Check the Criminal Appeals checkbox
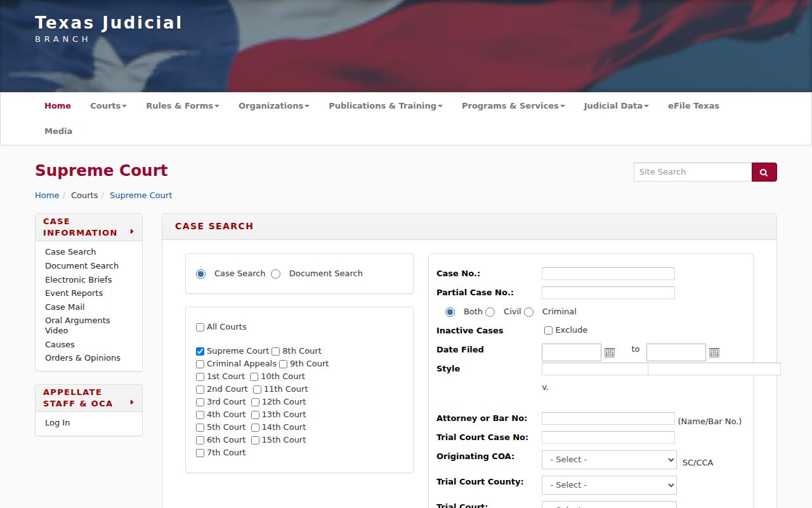Screen dimensions: 812x508 [x=200, y=364]
